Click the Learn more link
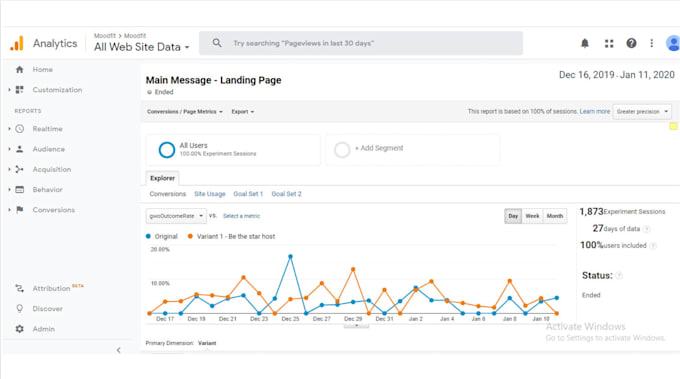680x379 pixels. (595, 111)
